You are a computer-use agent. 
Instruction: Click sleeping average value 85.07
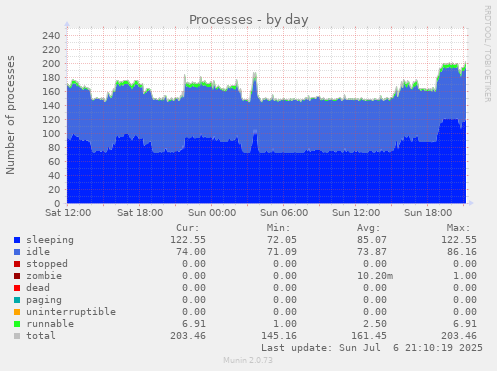[372, 240]
